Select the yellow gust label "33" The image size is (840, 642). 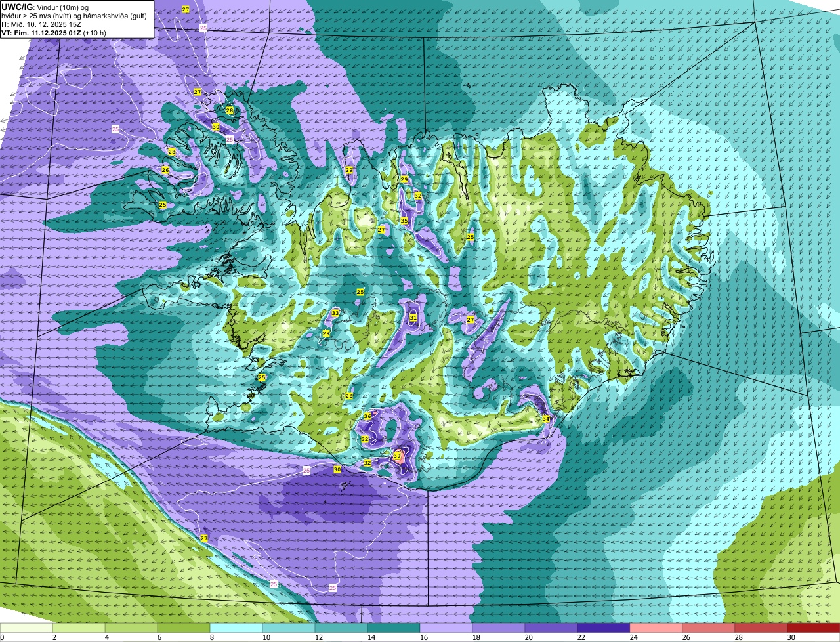pyautogui.click(x=335, y=313)
